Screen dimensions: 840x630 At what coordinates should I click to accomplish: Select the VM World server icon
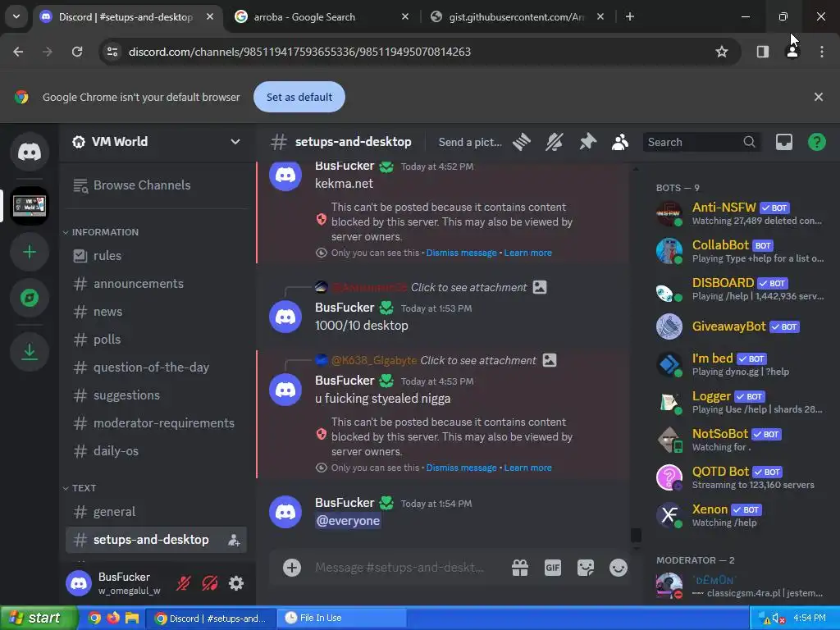[30, 206]
